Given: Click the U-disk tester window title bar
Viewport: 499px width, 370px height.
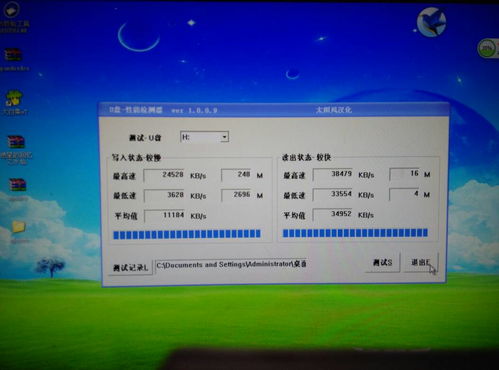Looking at the screenshot, I should tap(273, 110).
